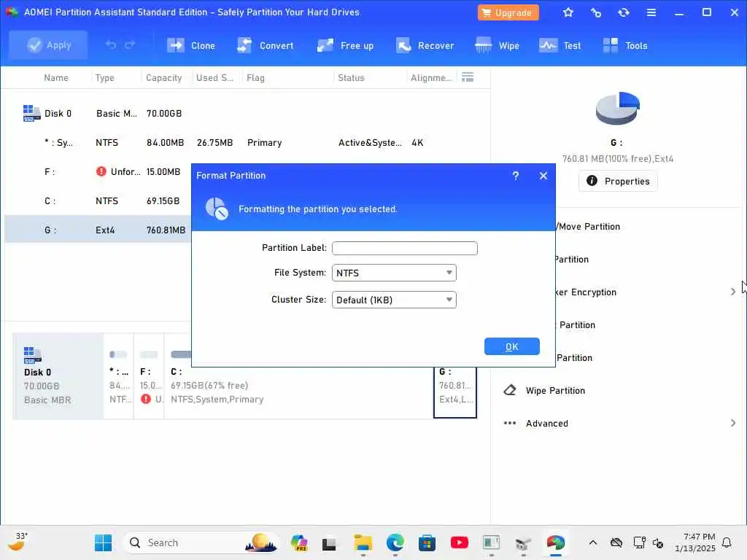Select the F: unformatted partition row

coord(98,171)
